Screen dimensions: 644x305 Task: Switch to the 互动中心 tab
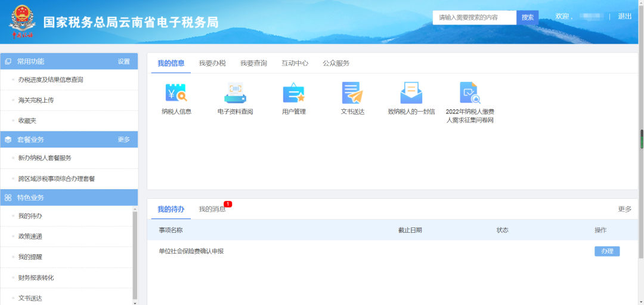(x=295, y=63)
